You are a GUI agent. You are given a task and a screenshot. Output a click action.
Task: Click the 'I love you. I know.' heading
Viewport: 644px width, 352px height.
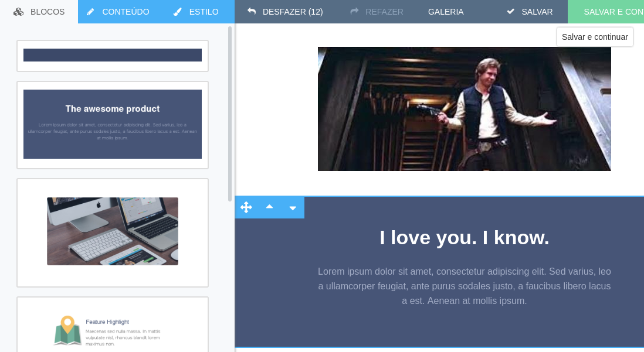pos(464,238)
